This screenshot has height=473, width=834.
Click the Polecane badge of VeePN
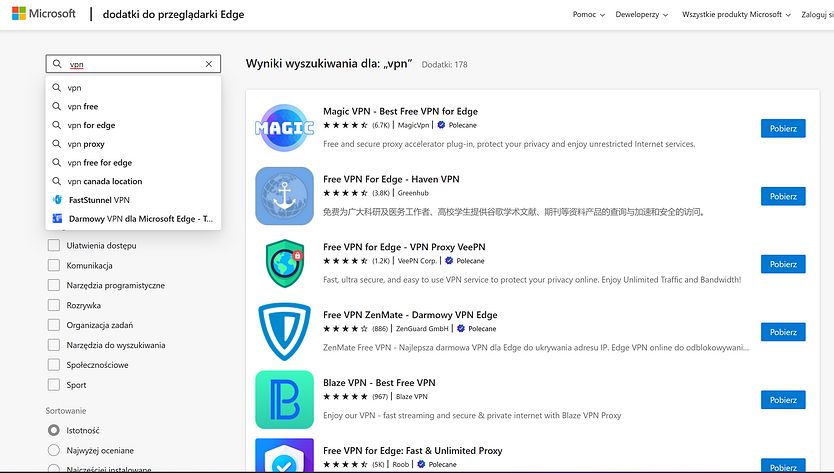coord(465,261)
